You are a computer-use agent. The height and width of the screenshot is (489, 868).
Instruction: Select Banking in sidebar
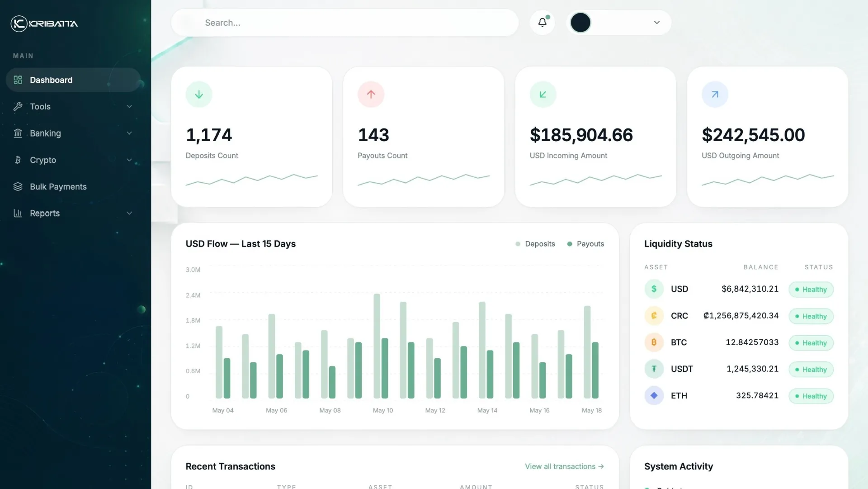[73, 133]
